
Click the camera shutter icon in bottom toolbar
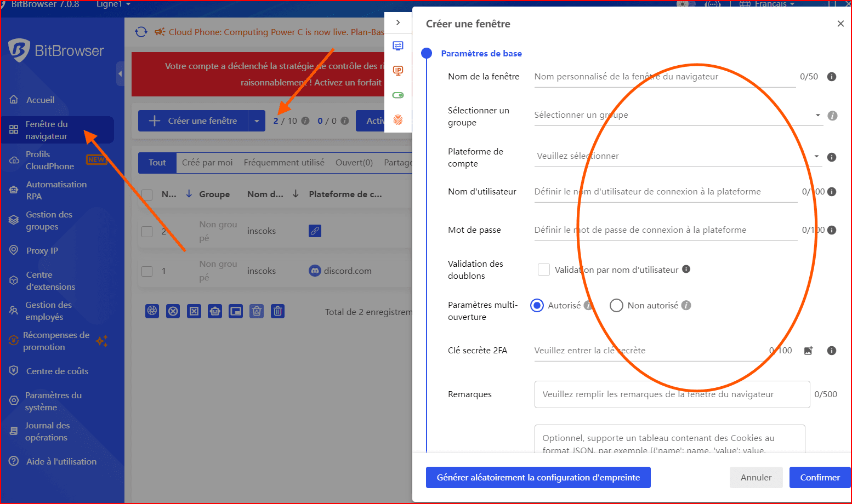pos(152,311)
